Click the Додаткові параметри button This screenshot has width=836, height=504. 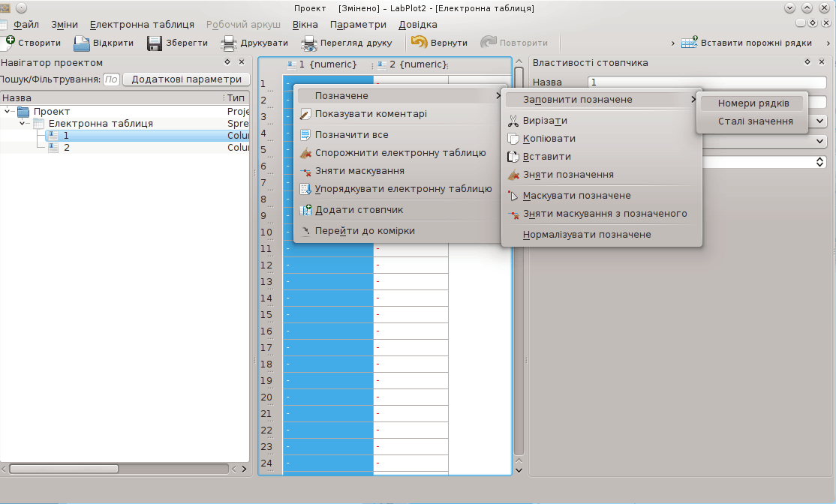pyautogui.click(x=186, y=79)
